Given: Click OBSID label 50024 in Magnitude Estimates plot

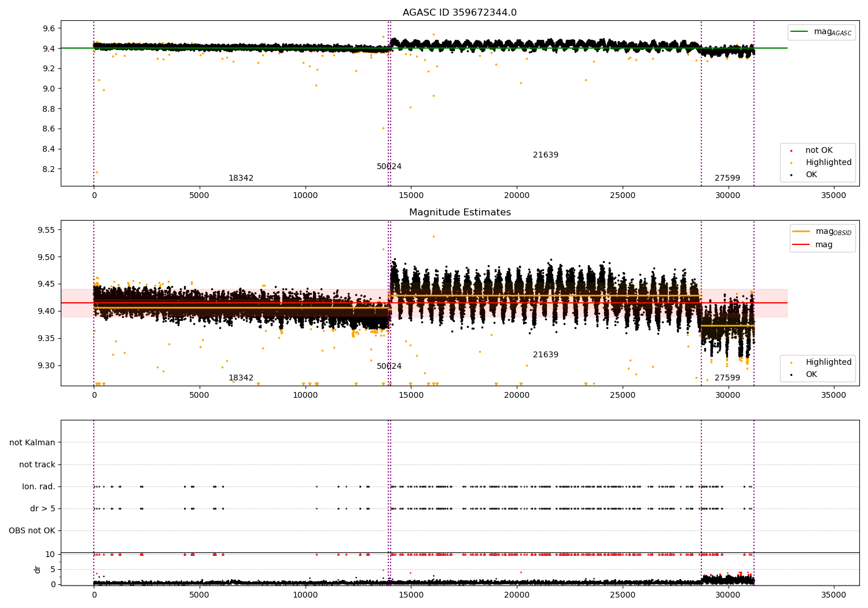Looking at the screenshot, I should 389,367.
